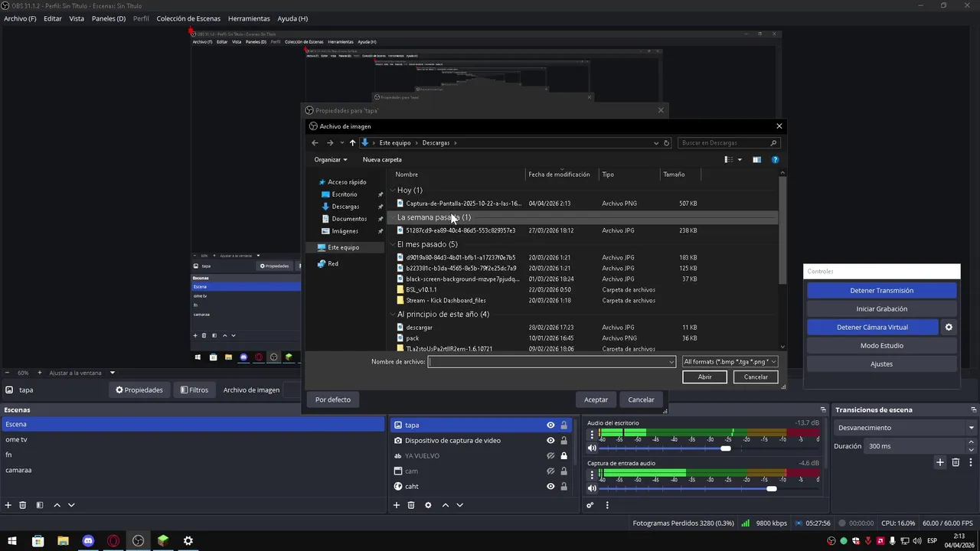
Task: Open Modo Estudio
Action: (x=881, y=346)
